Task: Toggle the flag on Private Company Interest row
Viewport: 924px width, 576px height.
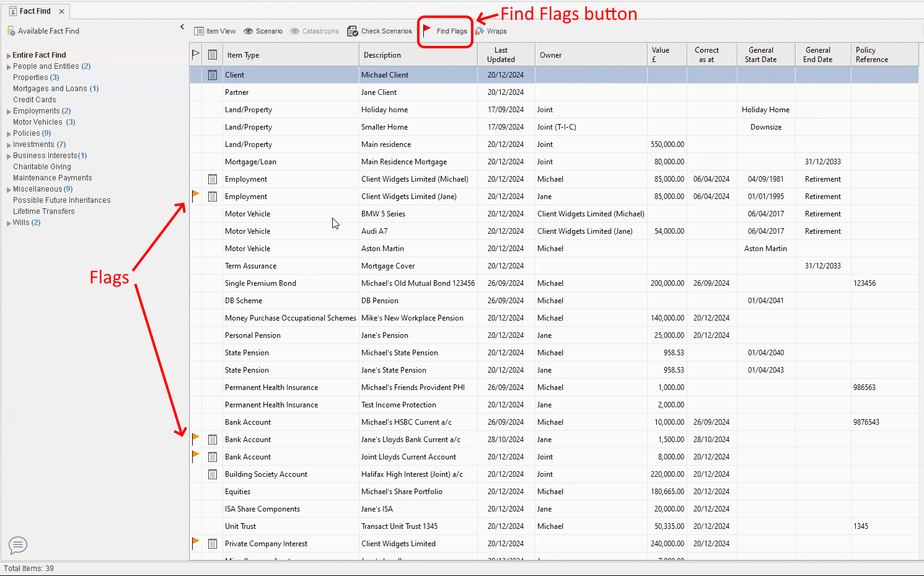Action: 196,543
